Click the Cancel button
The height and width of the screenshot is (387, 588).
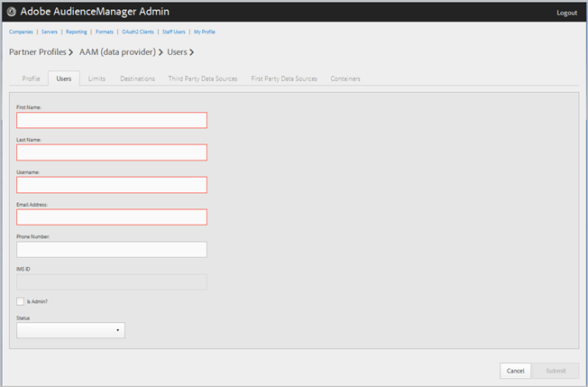click(515, 371)
